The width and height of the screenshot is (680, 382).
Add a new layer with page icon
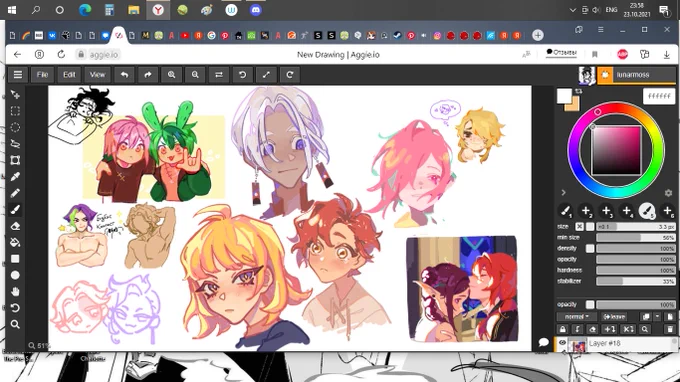click(670, 317)
